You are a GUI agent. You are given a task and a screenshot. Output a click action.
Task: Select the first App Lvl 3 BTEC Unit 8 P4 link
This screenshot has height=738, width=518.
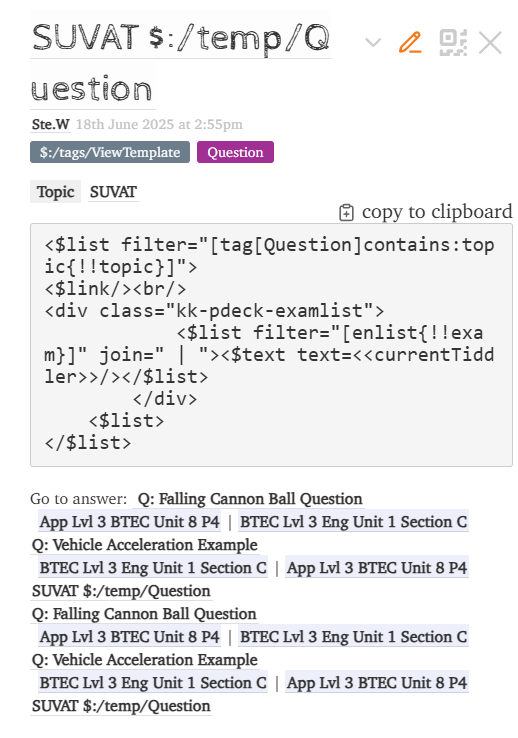coord(129,521)
